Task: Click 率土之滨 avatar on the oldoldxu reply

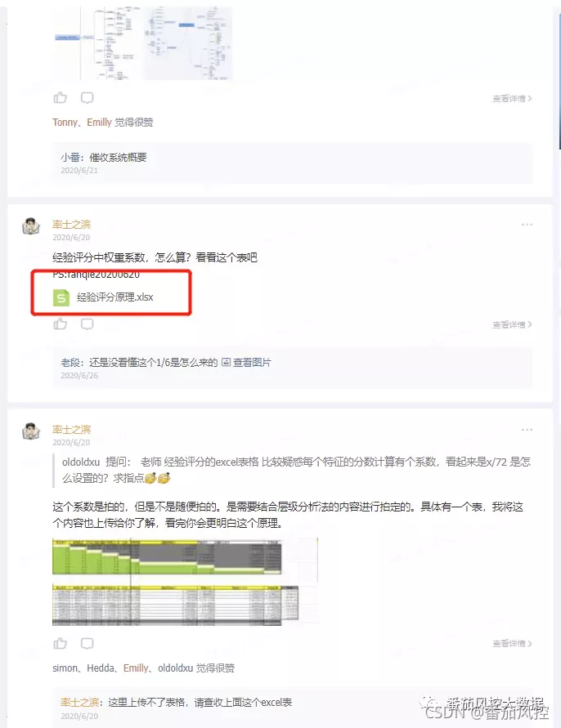Action: tap(31, 431)
